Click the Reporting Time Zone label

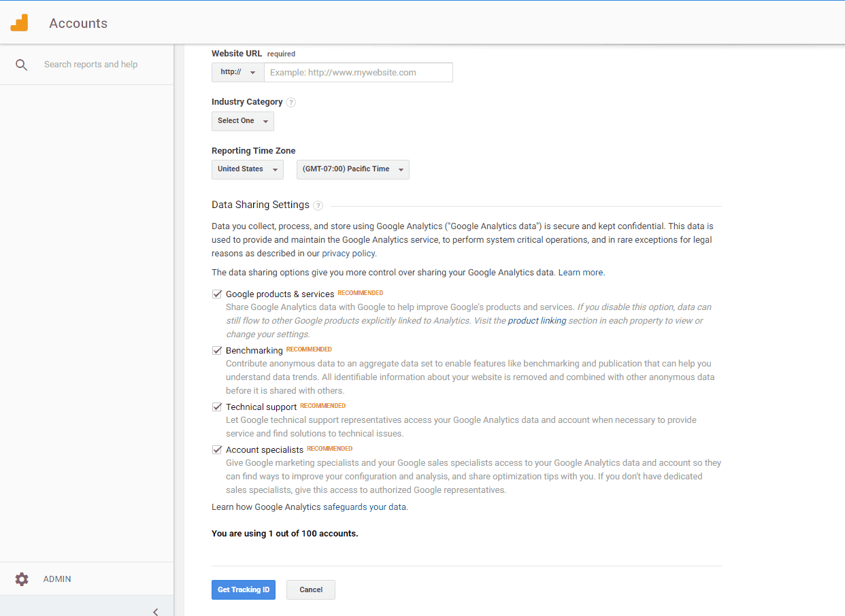click(254, 151)
